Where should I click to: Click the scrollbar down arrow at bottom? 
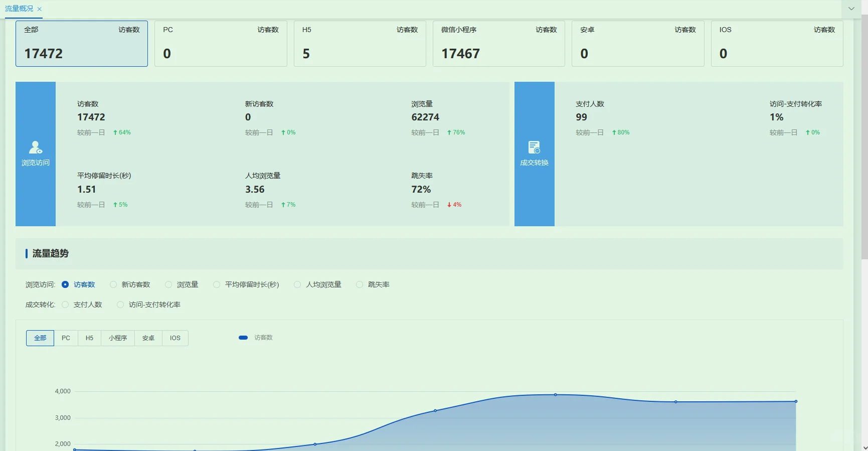click(x=864, y=447)
